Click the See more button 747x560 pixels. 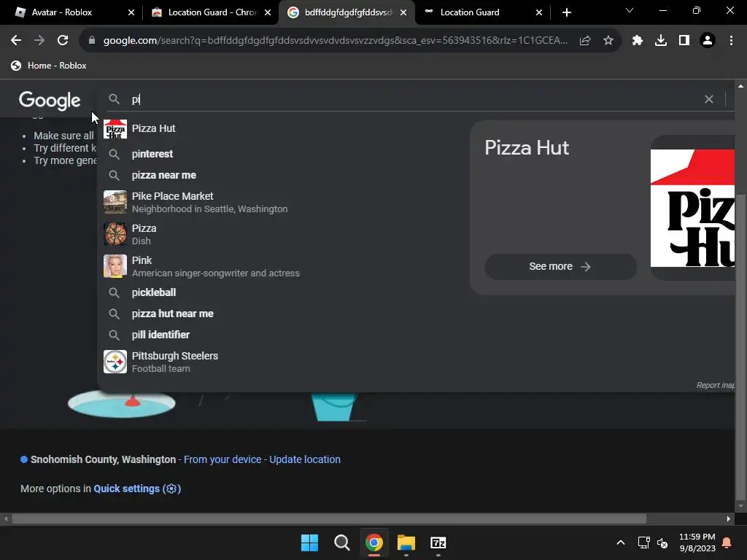click(560, 267)
